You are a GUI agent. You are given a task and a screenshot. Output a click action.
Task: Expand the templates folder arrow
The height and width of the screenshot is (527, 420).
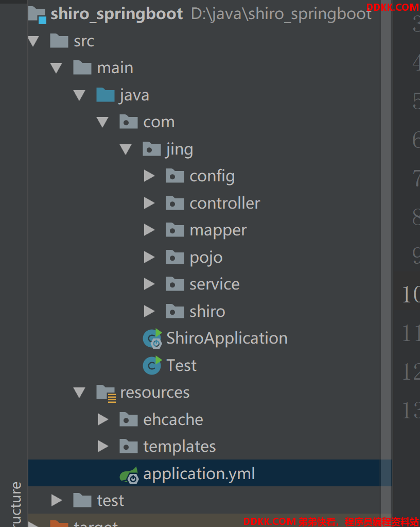pos(103,446)
